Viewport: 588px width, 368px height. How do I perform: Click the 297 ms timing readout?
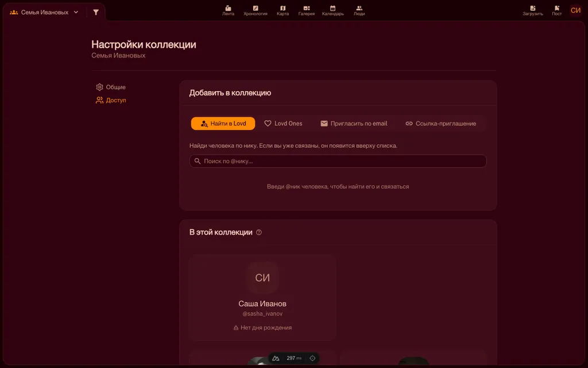click(294, 358)
